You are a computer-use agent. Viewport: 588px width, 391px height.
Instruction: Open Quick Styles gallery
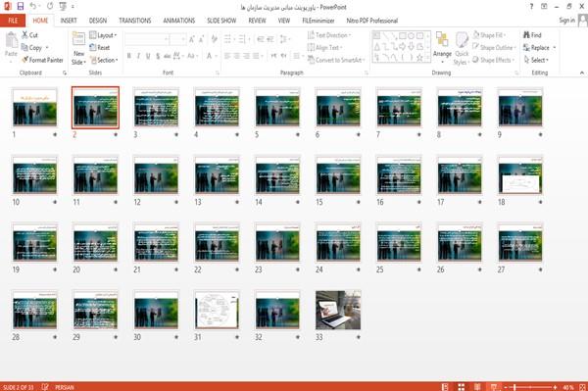462,48
